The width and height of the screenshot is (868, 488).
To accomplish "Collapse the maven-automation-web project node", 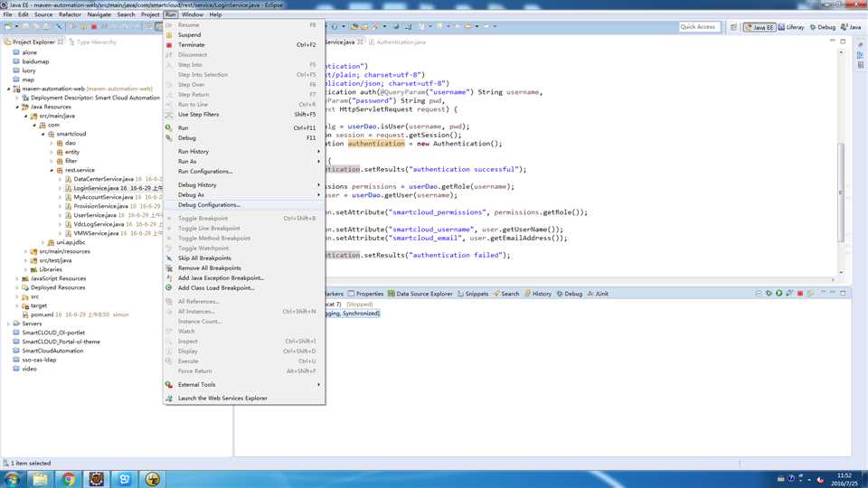I will pyautogui.click(x=8, y=89).
